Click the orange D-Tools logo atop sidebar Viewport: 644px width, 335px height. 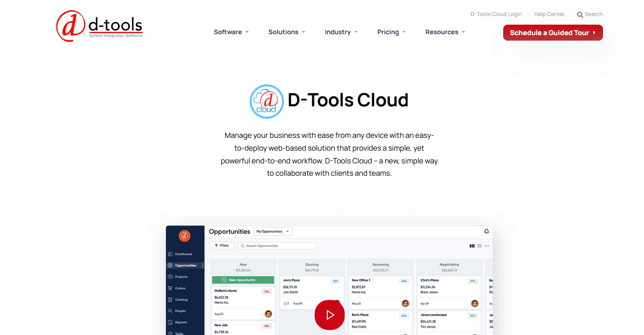[185, 236]
